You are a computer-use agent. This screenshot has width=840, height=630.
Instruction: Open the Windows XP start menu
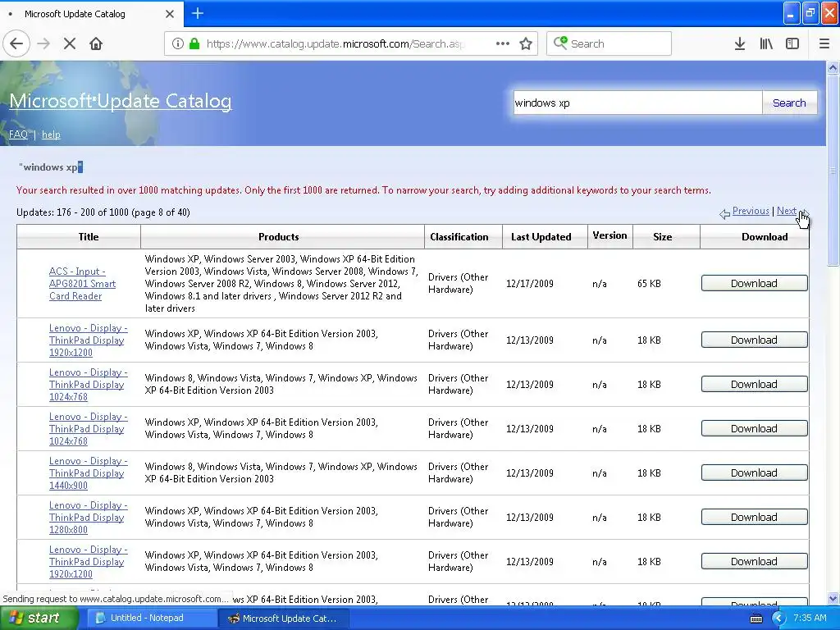tap(39, 618)
